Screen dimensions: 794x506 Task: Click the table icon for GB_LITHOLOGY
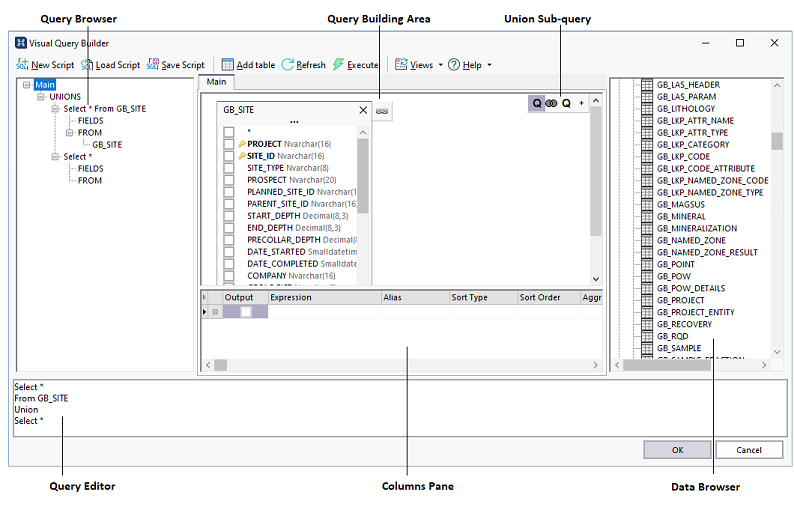(x=647, y=108)
